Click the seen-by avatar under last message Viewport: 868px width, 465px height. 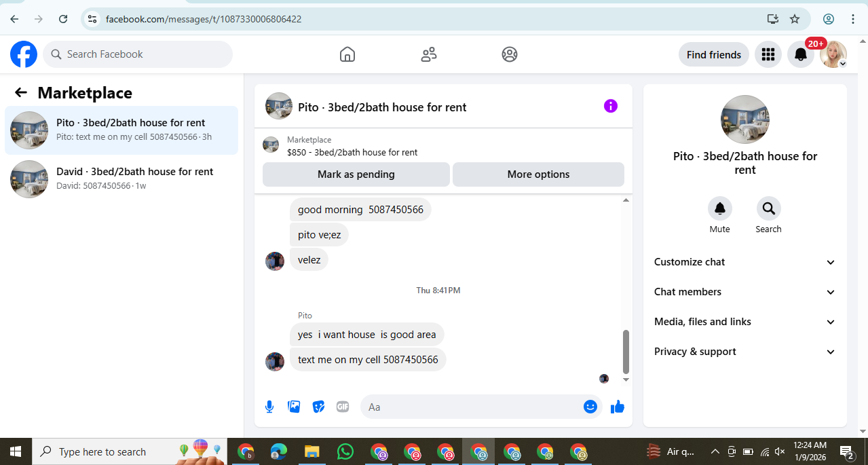point(604,379)
